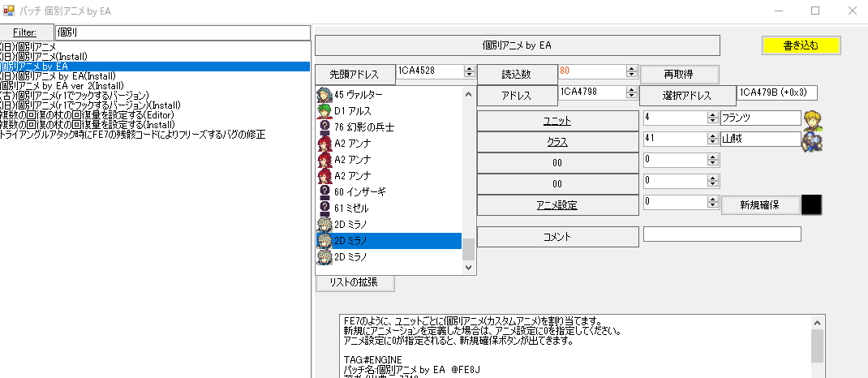Click the ヴァルター portrait icon in list
Screen dimensions: 868x378
[x=324, y=95]
